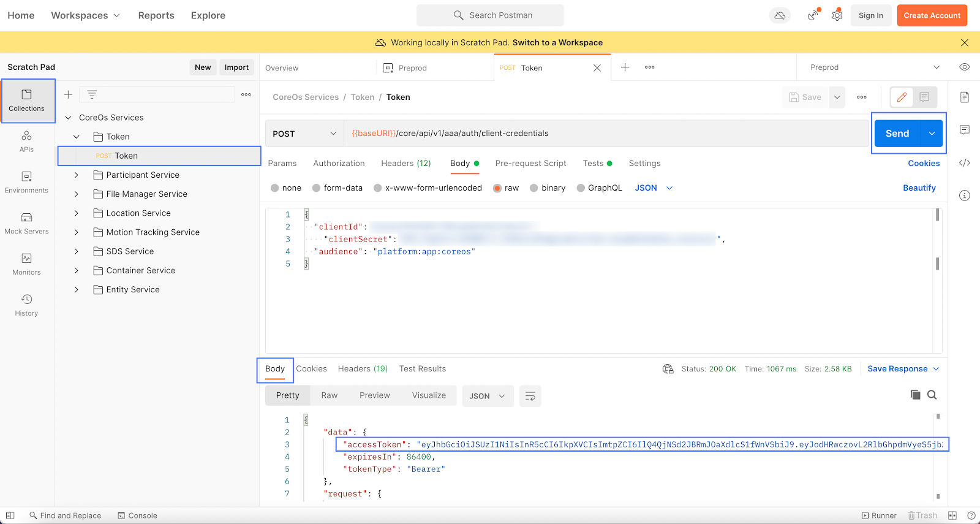Toggle word wrap in response viewer

(530, 396)
